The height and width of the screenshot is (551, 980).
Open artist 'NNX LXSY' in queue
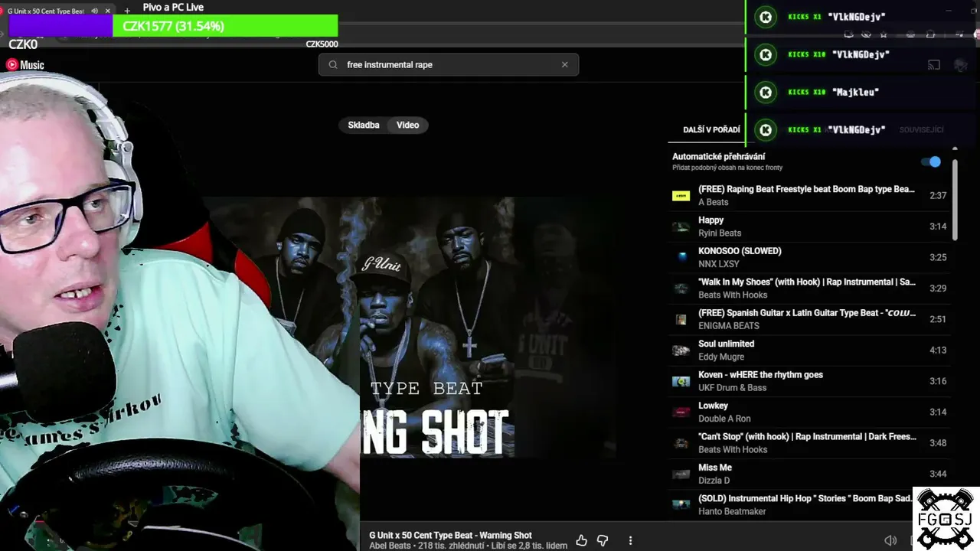coord(719,264)
